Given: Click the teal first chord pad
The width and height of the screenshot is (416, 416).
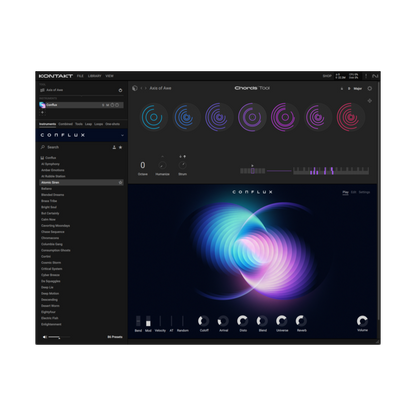Looking at the screenshot, I should (153, 117).
